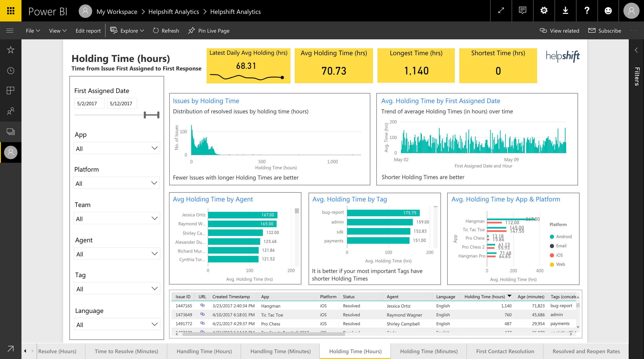Image resolution: width=644 pixels, height=359 pixels.
Task: Click the end date field 5/12/2017
Action: point(122,103)
